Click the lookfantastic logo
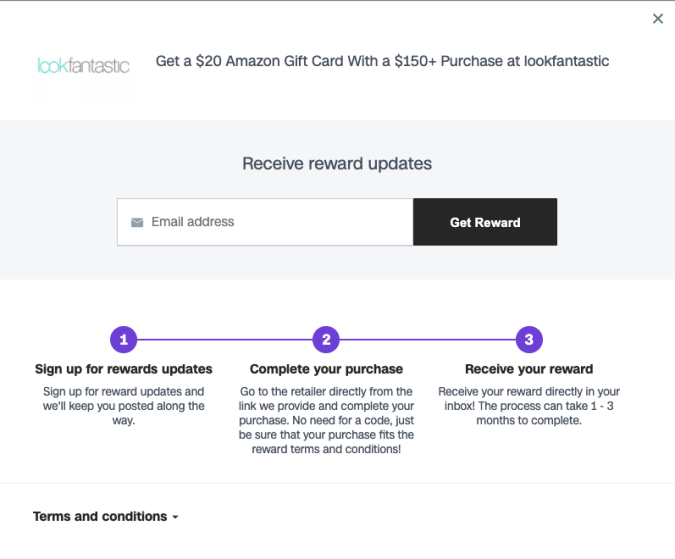 (x=83, y=66)
